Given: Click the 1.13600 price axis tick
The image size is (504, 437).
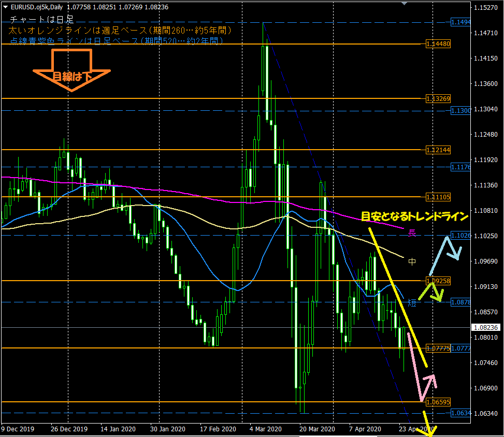Looking at the screenshot, I should (486, 83).
